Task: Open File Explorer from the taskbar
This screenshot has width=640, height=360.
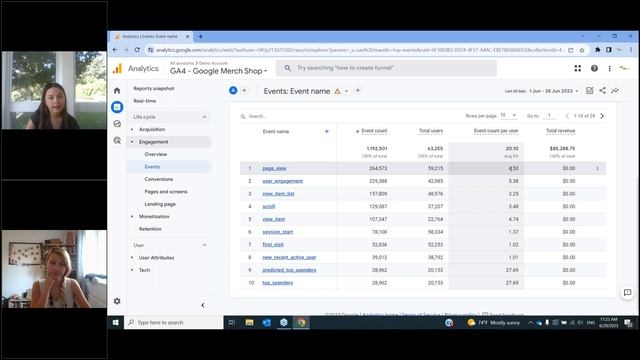Action: 249,322
